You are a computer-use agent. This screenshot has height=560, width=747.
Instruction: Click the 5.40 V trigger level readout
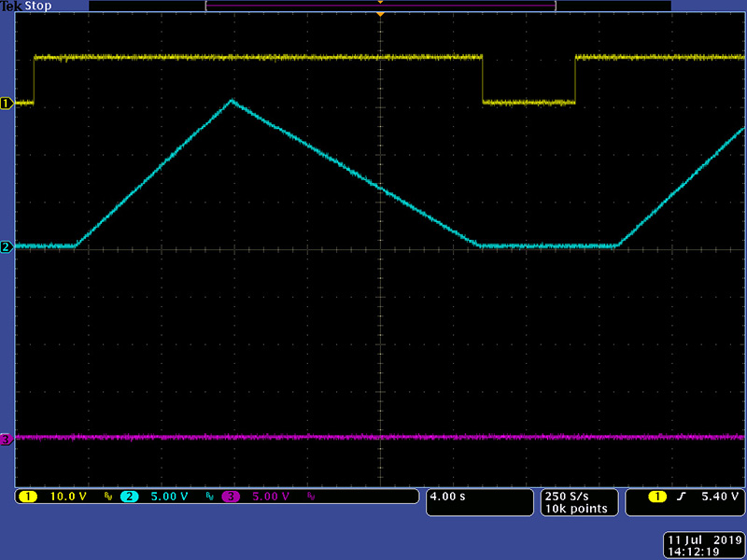coord(720,497)
